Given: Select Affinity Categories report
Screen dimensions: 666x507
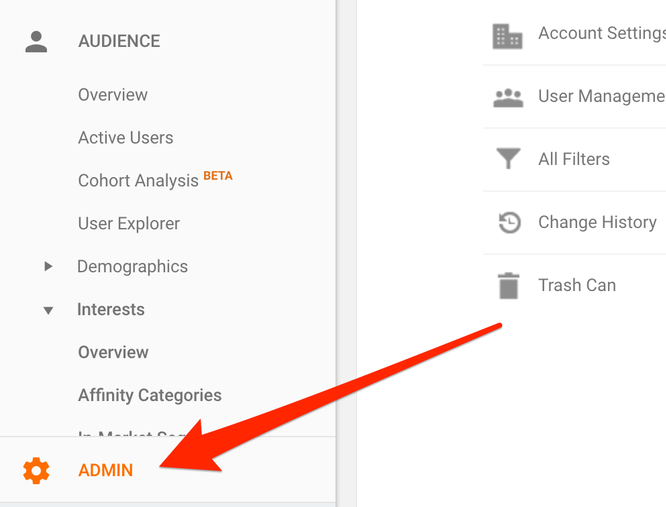Looking at the screenshot, I should click(150, 396).
